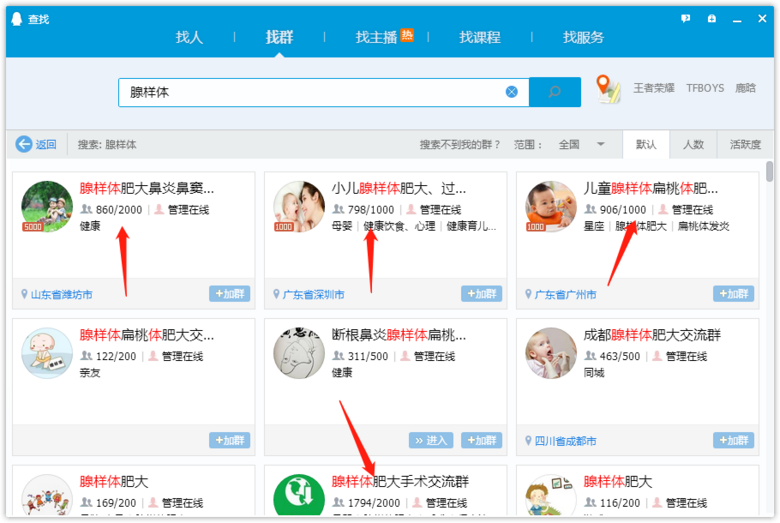This screenshot has width=780, height=523.
Task: Click the download icon in title bar
Action: coord(712,18)
